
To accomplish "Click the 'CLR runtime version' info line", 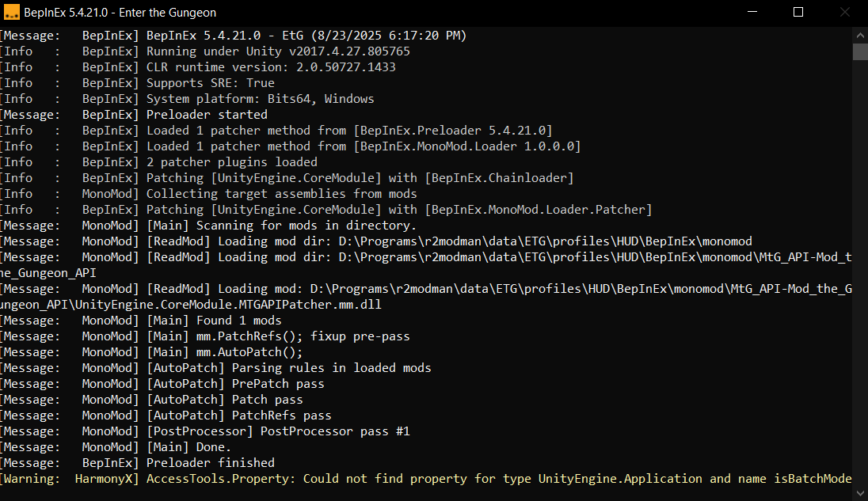I will (x=198, y=67).
